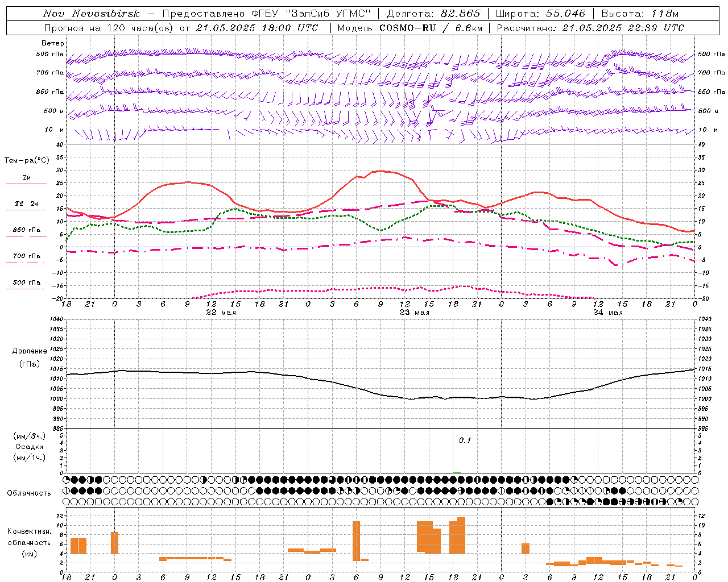The height and width of the screenshot is (582, 728).
Task: Click the '700 гПа' temperature legend entry
Action: 27,256
